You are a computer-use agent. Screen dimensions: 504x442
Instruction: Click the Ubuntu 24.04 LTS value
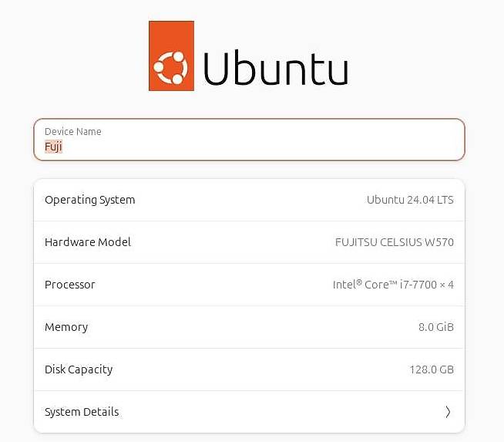pyautogui.click(x=410, y=200)
